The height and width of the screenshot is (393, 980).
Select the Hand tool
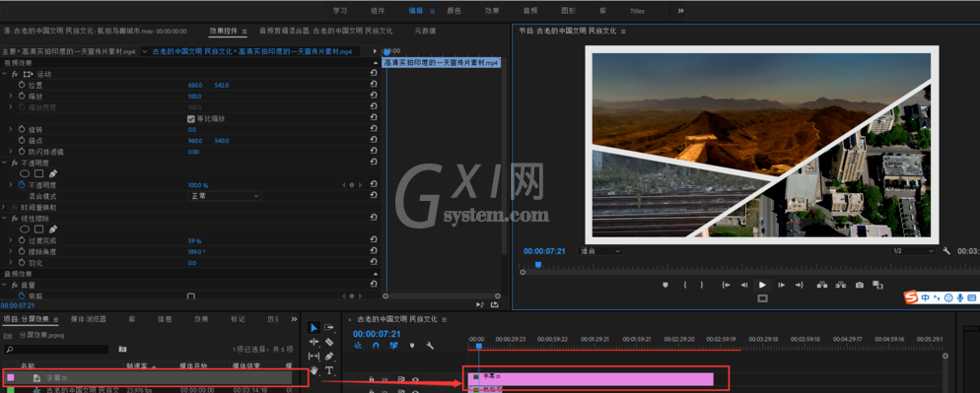coord(314,370)
